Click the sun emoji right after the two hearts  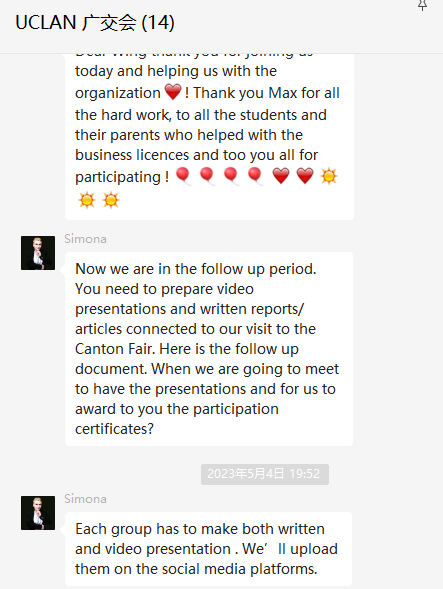(x=329, y=176)
